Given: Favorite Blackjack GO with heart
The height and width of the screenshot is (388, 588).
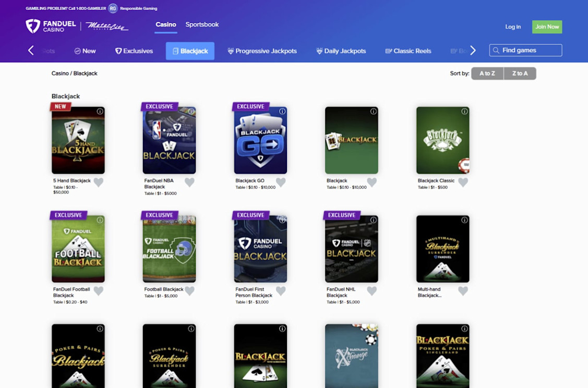Looking at the screenshot, I should point(281,182).
